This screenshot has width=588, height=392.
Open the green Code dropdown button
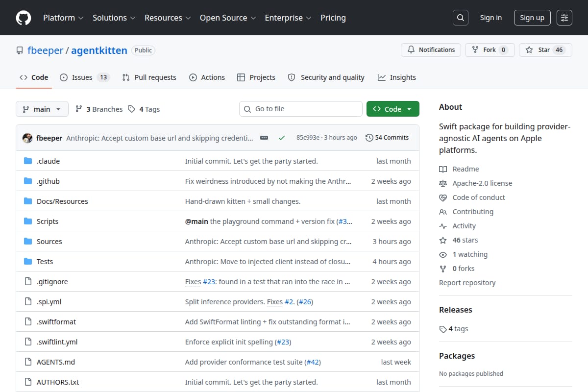[x=393, y=109]
